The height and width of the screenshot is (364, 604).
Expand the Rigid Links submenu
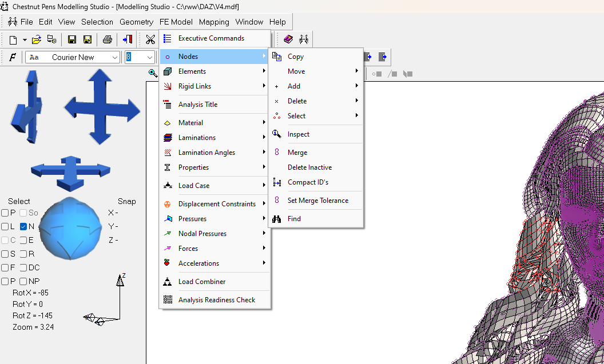(x=215, y=86)
